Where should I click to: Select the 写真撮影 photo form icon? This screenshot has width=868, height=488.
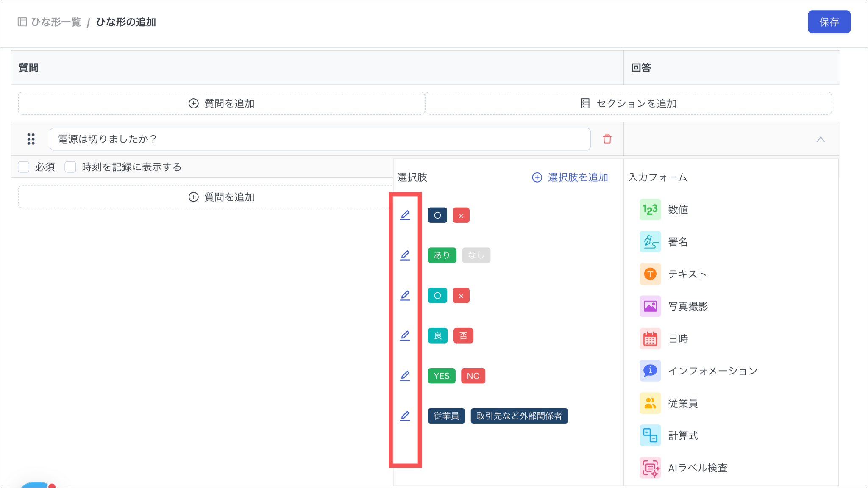tap(650, 306)
